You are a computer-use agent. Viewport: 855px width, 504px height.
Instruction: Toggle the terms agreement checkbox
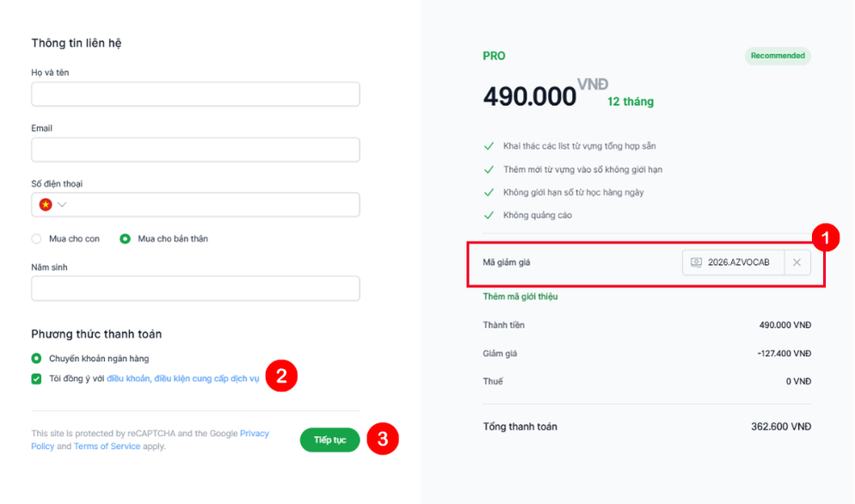coord(36,378)
